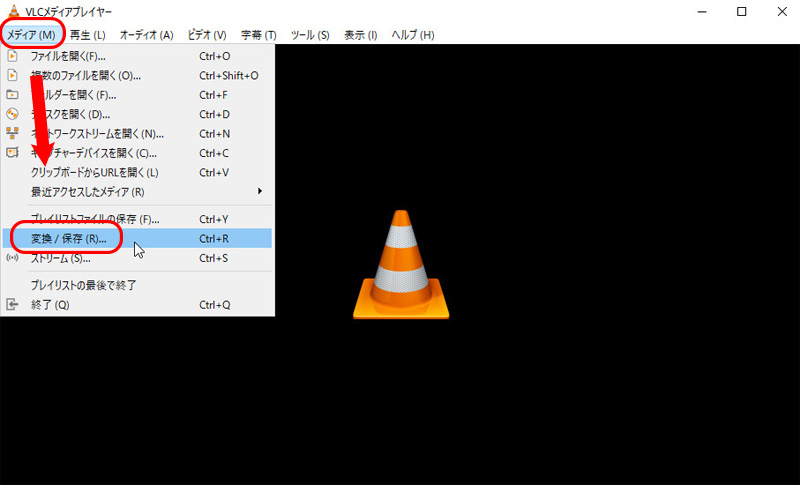The image size is (800, 485).
Task: Select クリップボードからURLを開く (L)
Action: (137, 172)
